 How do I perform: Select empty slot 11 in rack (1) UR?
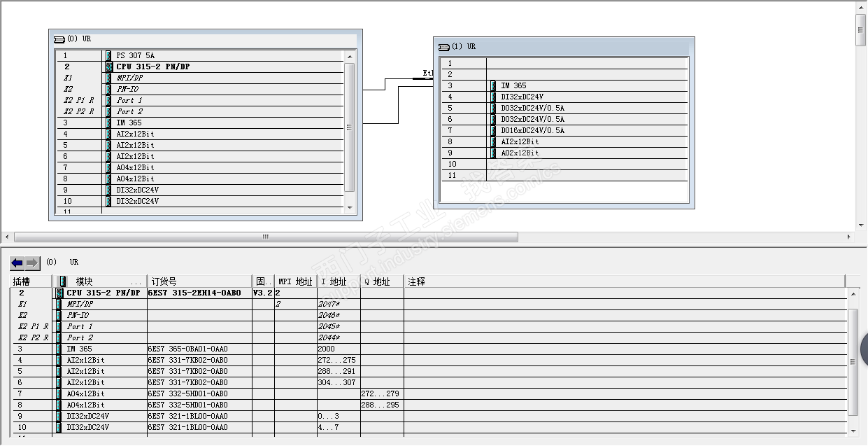(x=564, y=175)
